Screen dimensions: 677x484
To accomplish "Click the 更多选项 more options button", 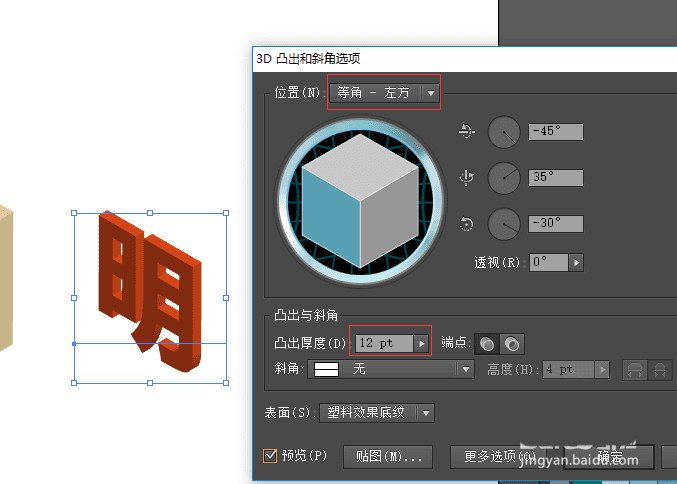I will click(499, 457).
